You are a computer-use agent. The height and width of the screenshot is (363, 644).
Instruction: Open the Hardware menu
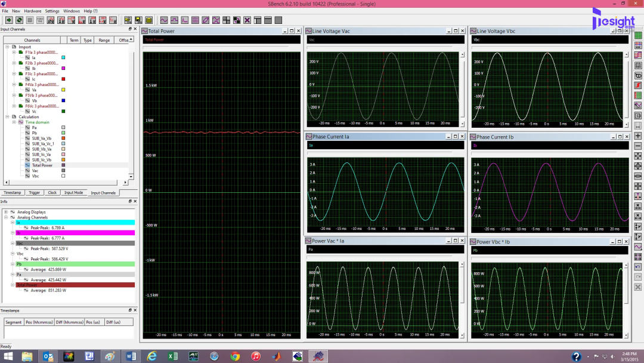[x=32, y=11]
